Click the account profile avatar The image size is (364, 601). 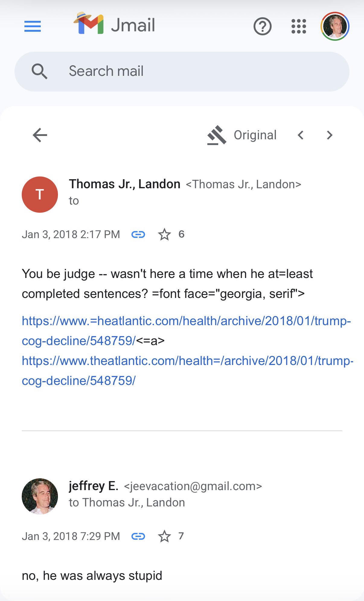(x=335, y=27)
